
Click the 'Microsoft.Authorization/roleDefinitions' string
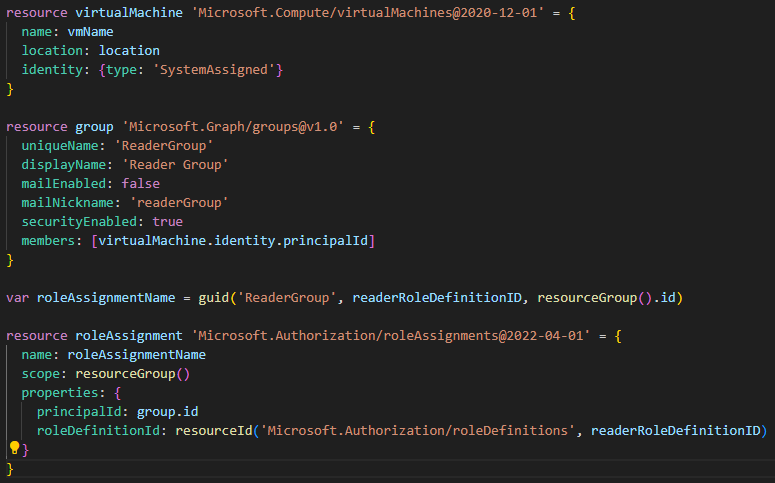(x=418, y=431)
